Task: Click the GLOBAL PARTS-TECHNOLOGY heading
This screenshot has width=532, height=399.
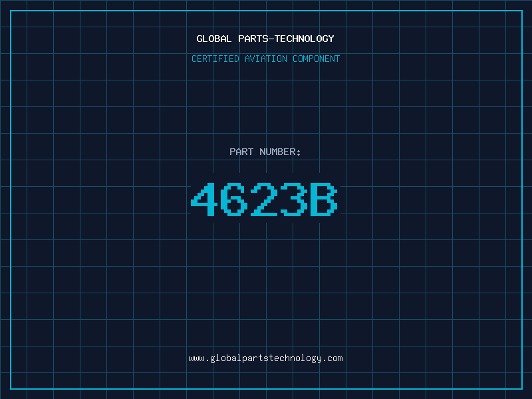Action: pyautogui.click(x=265, y=39)
